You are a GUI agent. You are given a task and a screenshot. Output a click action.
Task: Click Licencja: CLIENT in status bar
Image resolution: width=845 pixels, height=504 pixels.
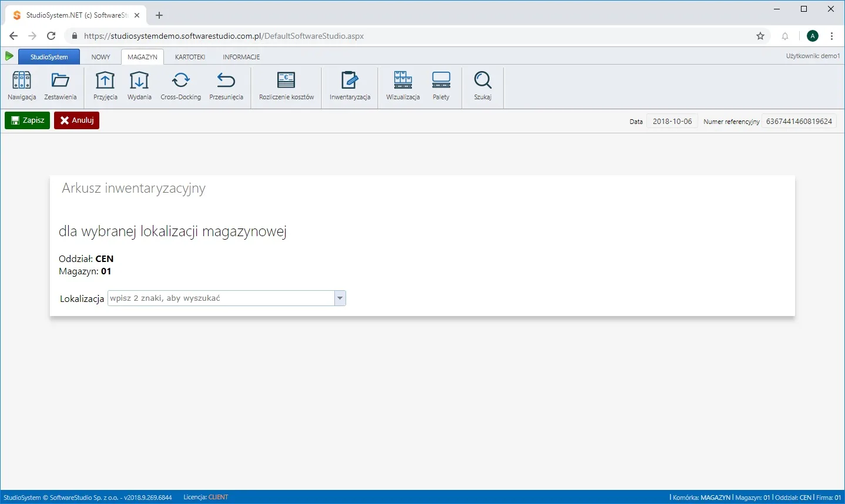206,497
